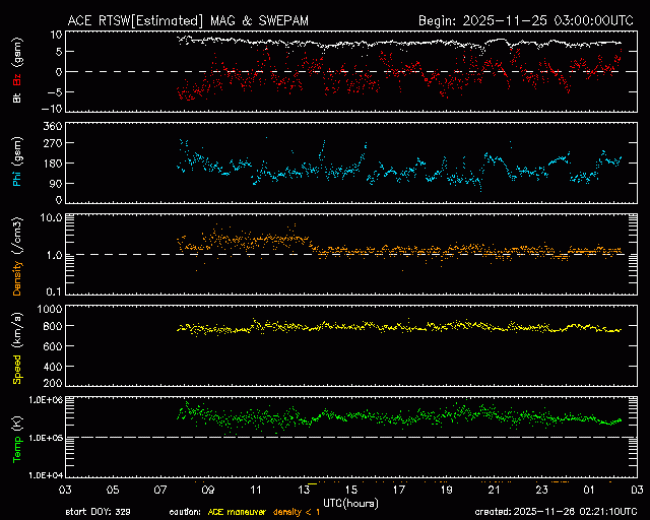Click the '1000' value on the Speed axis
This screenshot has width=650, height=520.
pyautogui.click(x=49, y=309)
